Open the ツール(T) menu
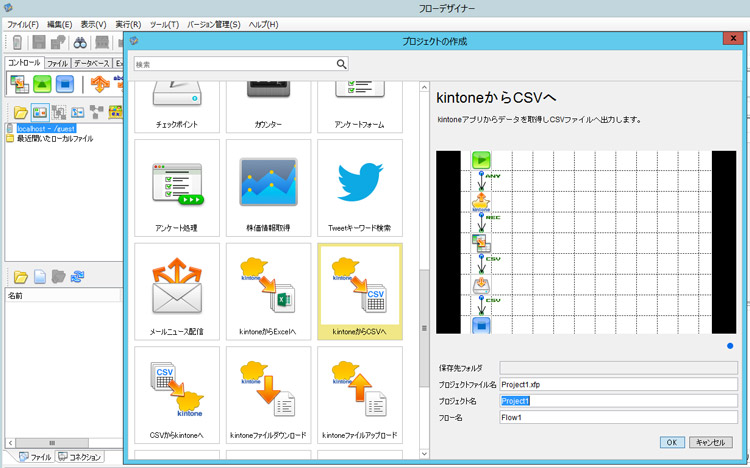This screenshot has height=468, width=750. coord(164,24)
